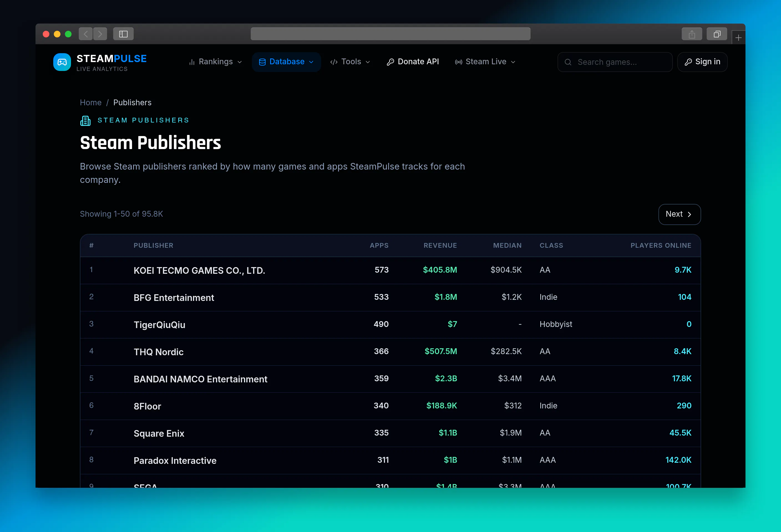Image resolution: width=781 pixels, height=532 pixels.
Task: Click the $2.3B revenue value
Action: [446, 378]
